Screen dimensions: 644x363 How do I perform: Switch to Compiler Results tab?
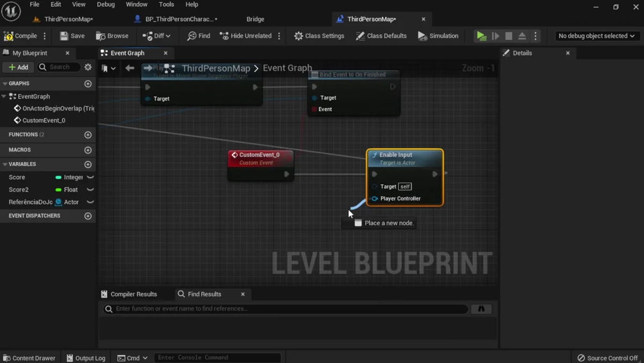129,294
